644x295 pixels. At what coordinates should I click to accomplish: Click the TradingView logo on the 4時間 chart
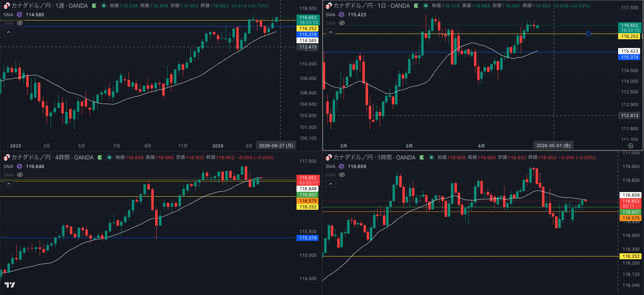(10, 285)
